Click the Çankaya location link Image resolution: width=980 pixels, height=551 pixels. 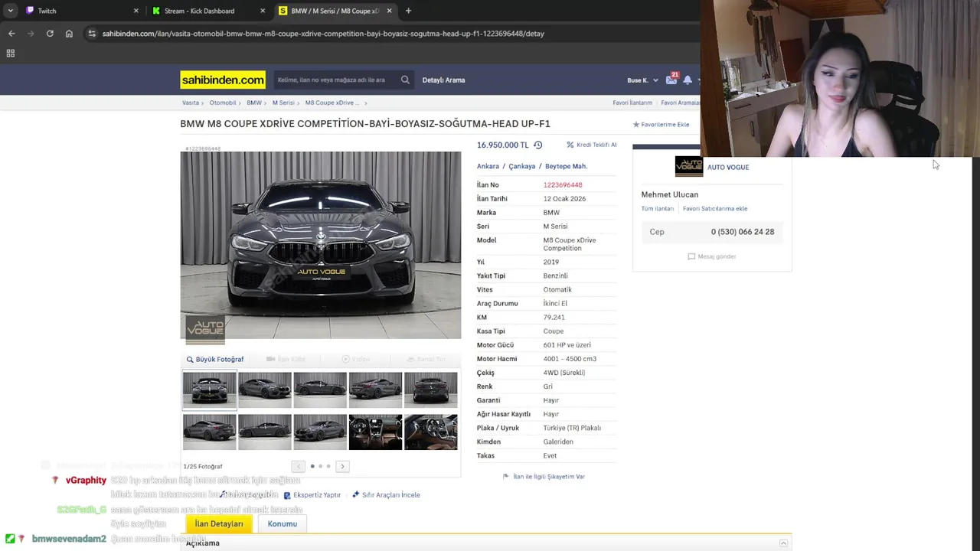click(x=522, y=166)
